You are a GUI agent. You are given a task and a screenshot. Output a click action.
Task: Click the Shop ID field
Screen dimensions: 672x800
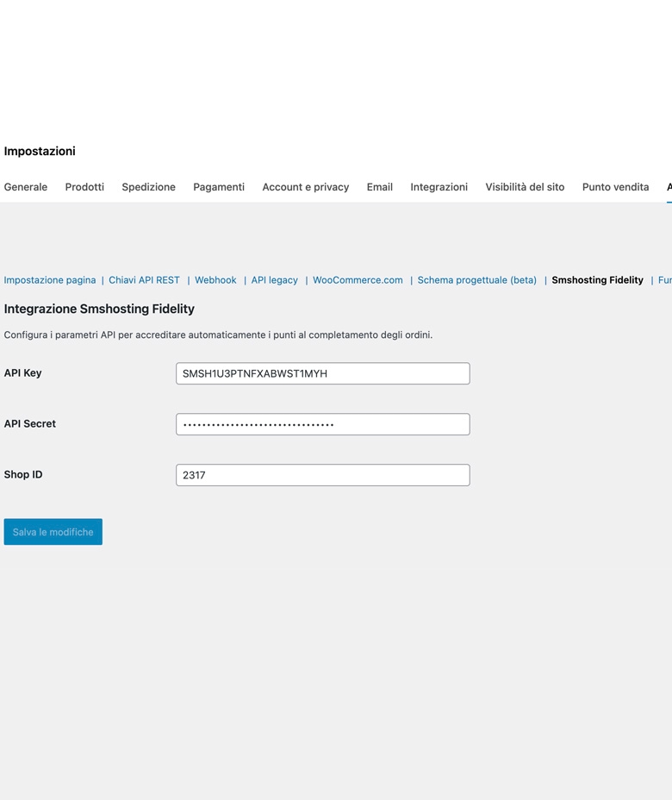click(x=323, y=475)
